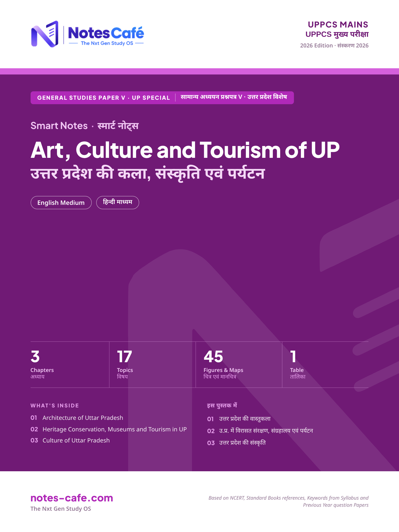Click the 'इस पुस्तक में' heading

(222, 405)
